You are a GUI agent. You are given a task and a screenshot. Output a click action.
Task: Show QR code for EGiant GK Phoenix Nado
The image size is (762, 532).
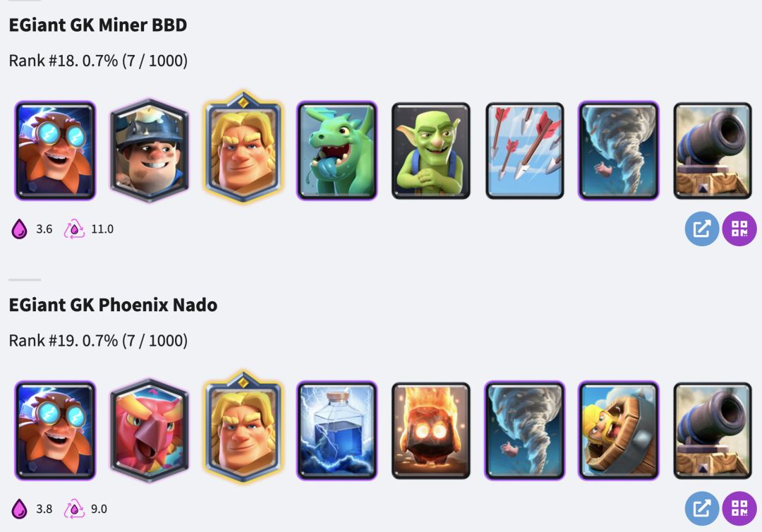(739, 509)
